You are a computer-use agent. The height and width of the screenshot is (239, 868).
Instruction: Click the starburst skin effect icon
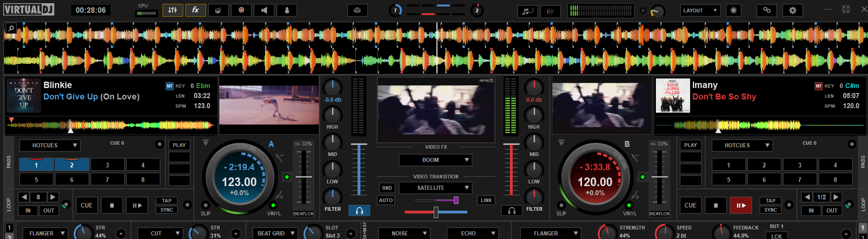pos(733,10)
